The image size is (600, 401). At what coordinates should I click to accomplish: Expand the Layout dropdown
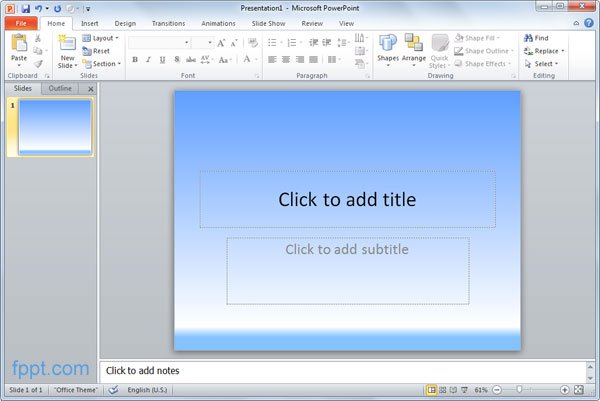click(x=101, y=38)
